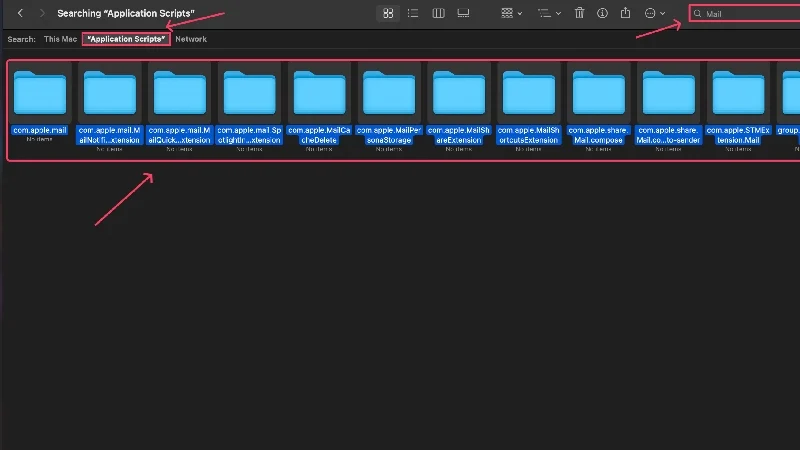Select Network search scope
Screen dimensions: 800x450
point(191,39)
